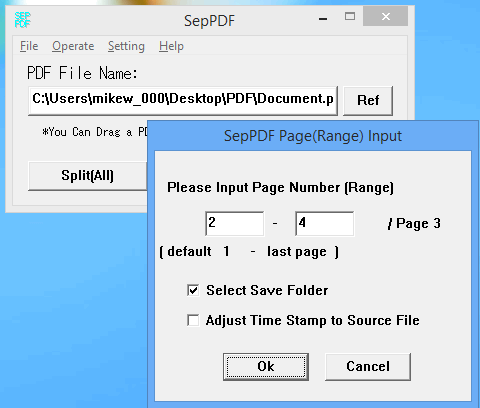Close the SepPDF main window

click(386, 17)
